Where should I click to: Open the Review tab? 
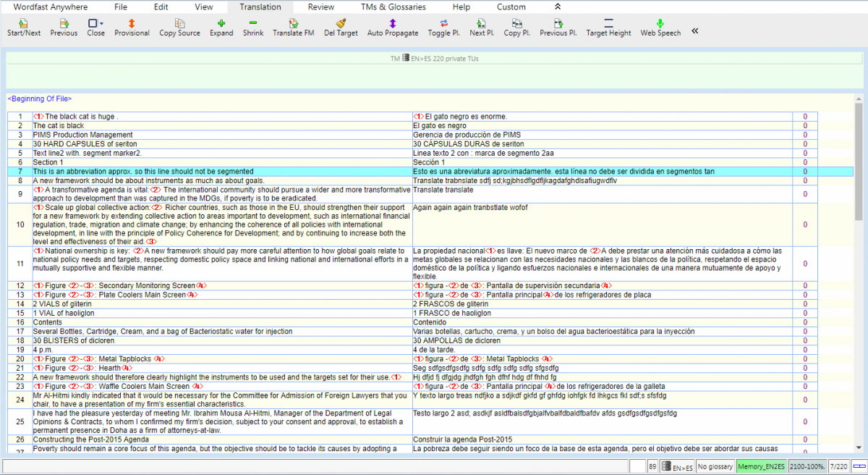point(321,7)
